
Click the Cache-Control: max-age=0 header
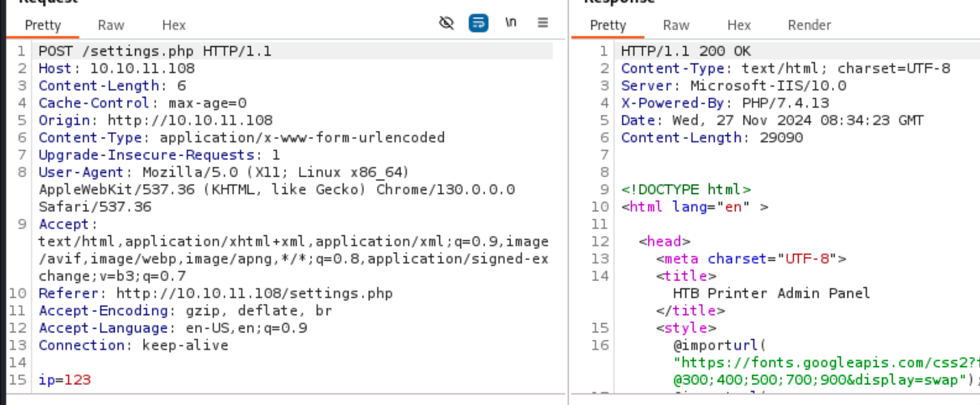pos(142,103)
